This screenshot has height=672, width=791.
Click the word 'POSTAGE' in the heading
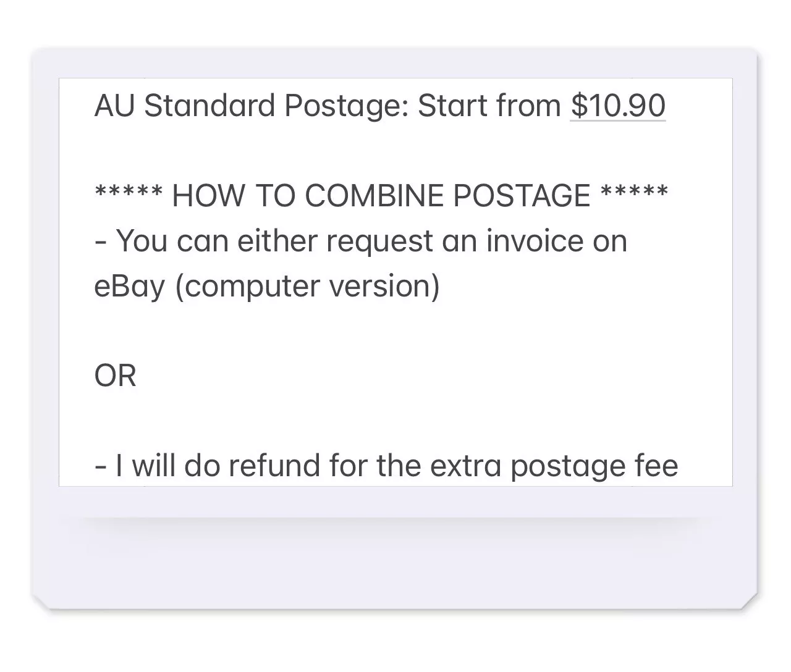click(x=522, y=196)
